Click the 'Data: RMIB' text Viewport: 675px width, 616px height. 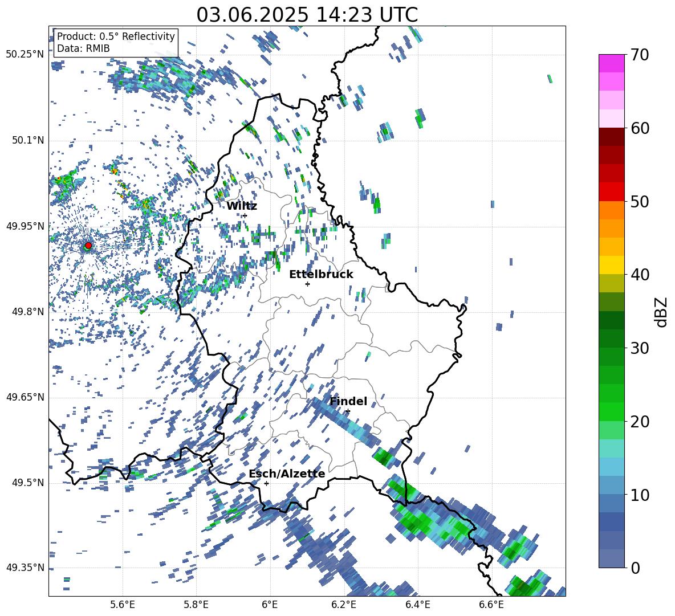tap(83, 48)
